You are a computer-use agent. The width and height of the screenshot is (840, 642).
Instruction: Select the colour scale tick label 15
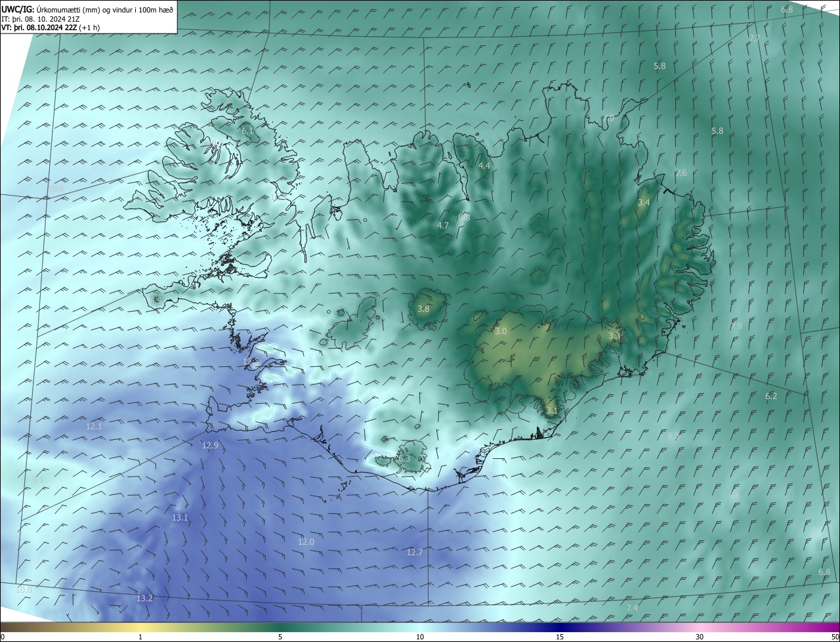[560, 637]
